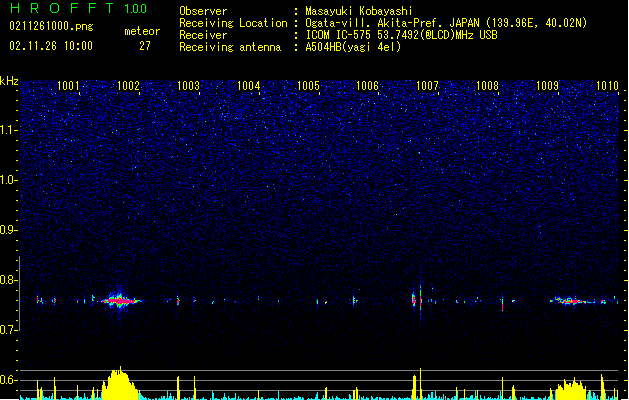Click the HROFFT 1.0.0 title text
The height and width of the screenshot is (400, 629).
point(78,8)
